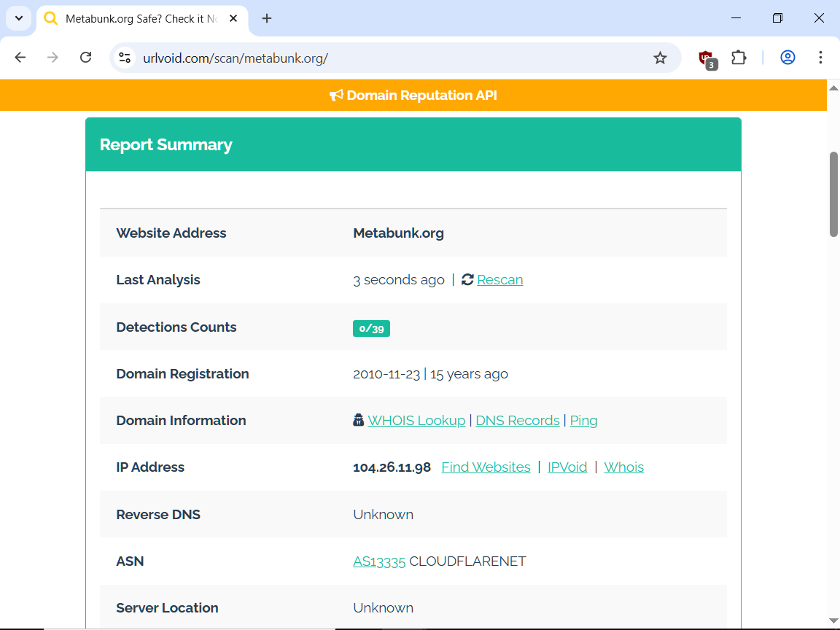This screenshot has width=840, height=630.
Task: Bookmark this page with star icon
Action: coord(660,58)
